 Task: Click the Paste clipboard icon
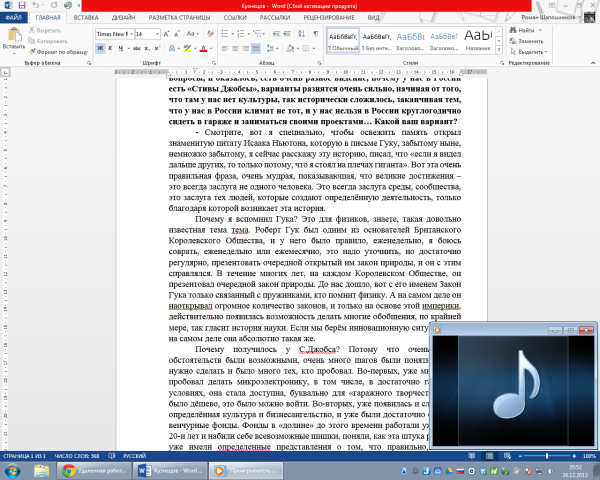(x=14, y=34)
